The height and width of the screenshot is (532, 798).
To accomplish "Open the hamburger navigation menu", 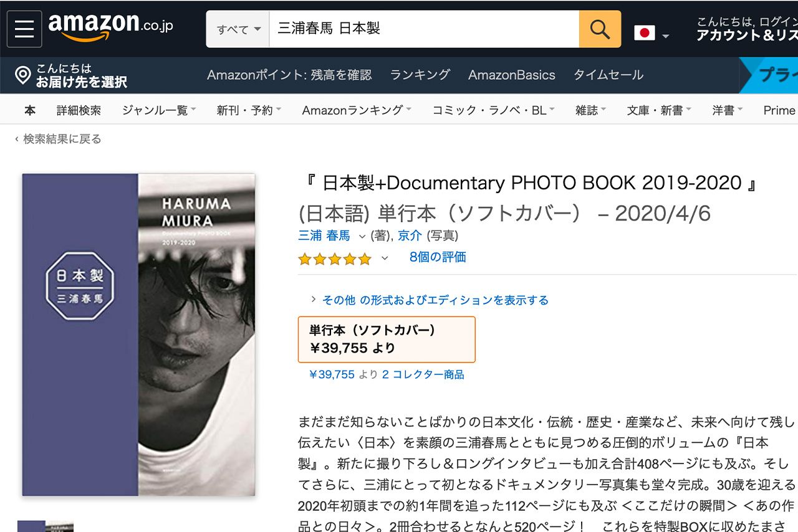I will coord(24,28).
